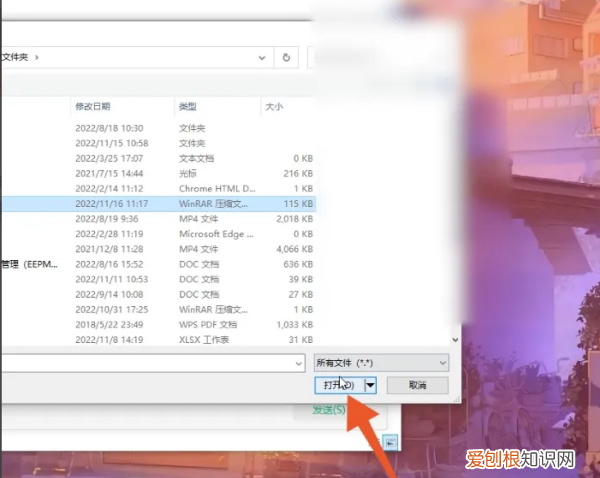Click into the file name input field
600x478 pixels.
(x=147, y=363)
